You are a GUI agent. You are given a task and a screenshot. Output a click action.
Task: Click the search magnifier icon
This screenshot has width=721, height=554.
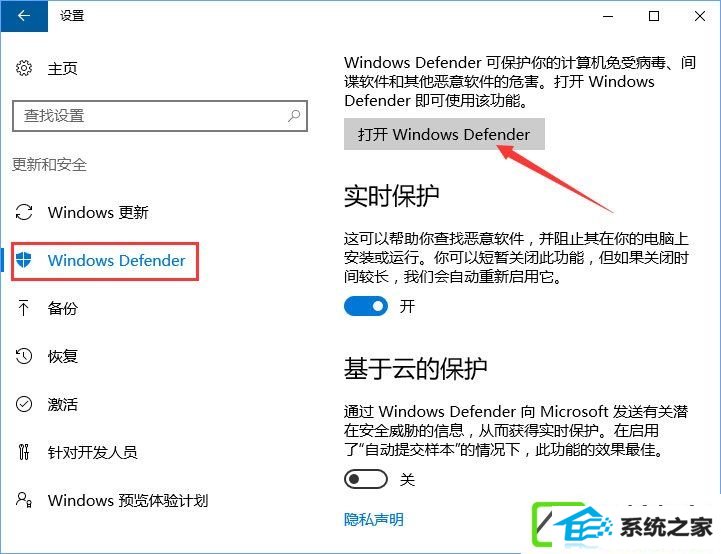coord(294,115)
